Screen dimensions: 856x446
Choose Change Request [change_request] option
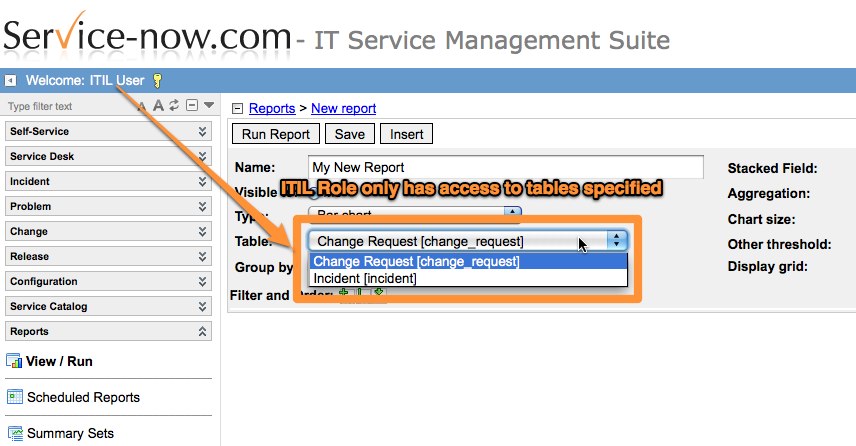pyautogui.click(x=416, y=261)
